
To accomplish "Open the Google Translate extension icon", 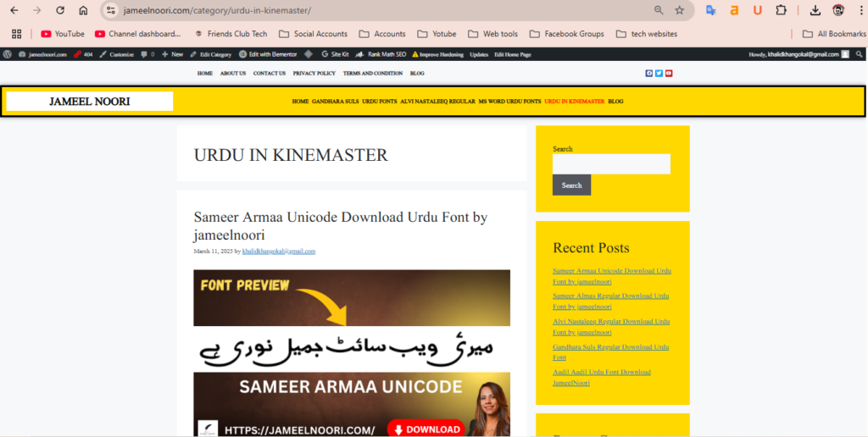I will [x=710, y=10].
